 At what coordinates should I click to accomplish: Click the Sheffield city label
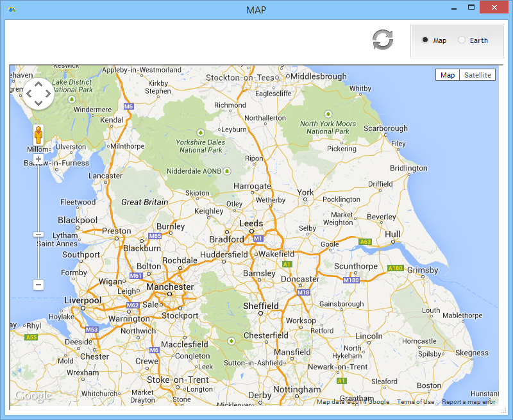point(261,306)
